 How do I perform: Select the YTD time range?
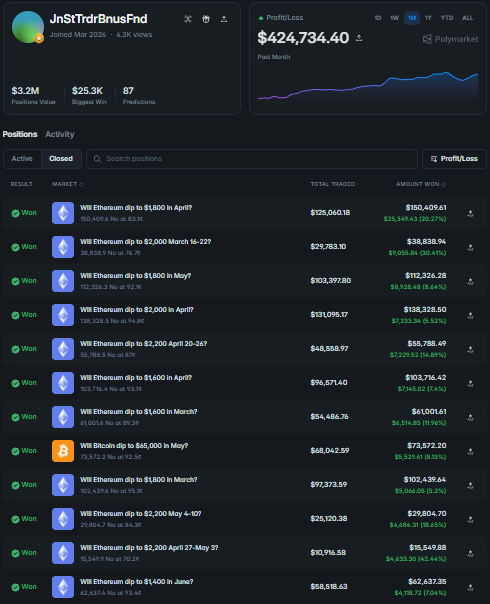coord(447,18)
